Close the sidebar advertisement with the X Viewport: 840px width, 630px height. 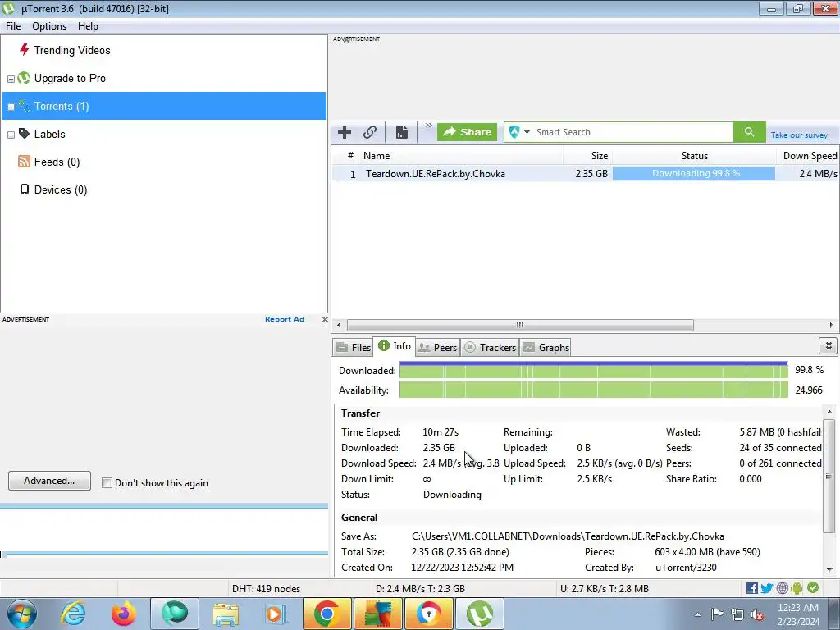click(x=325, y=319)
